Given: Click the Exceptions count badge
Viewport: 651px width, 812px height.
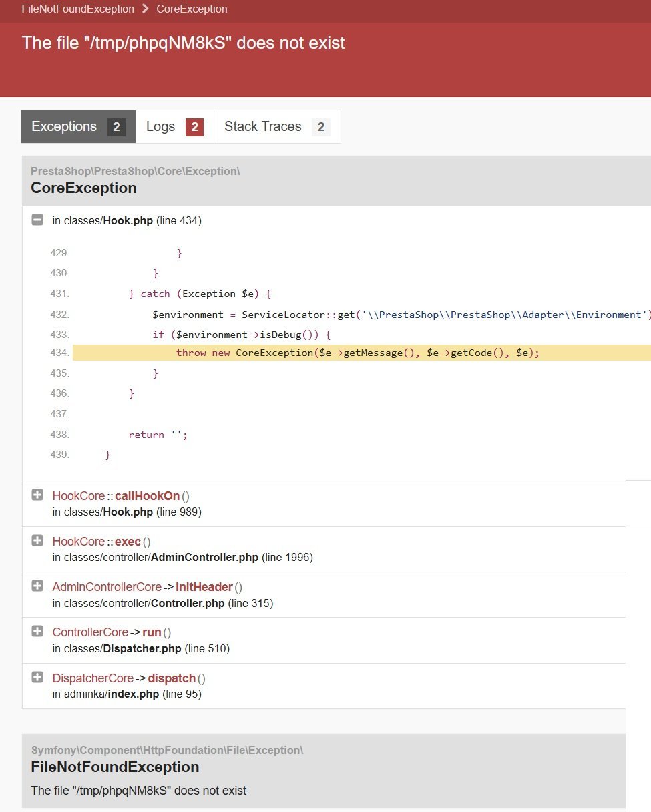Looking at the screenshot, I should tap(116, 127).
